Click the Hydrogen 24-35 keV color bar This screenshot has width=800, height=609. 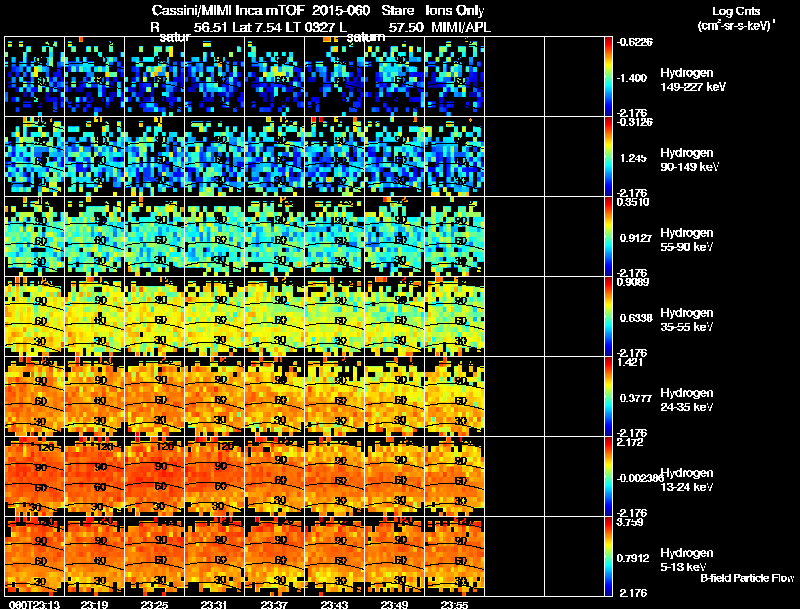coord(608,397)
